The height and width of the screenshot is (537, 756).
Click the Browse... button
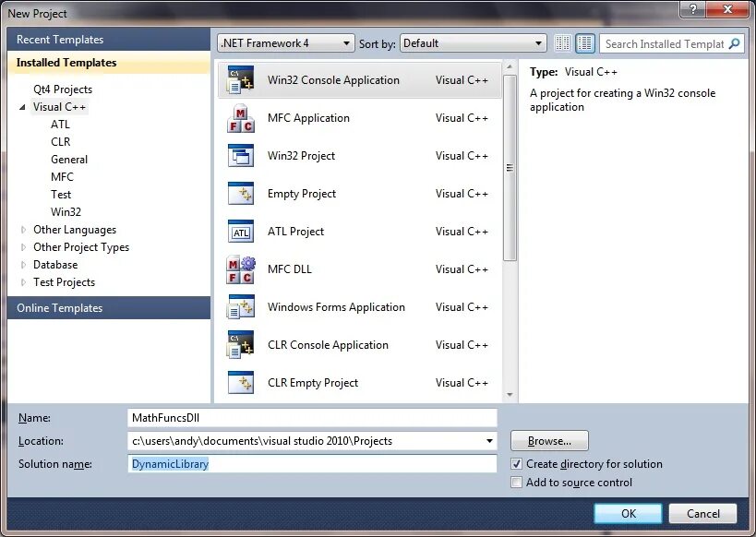click(x=549, y=441)
